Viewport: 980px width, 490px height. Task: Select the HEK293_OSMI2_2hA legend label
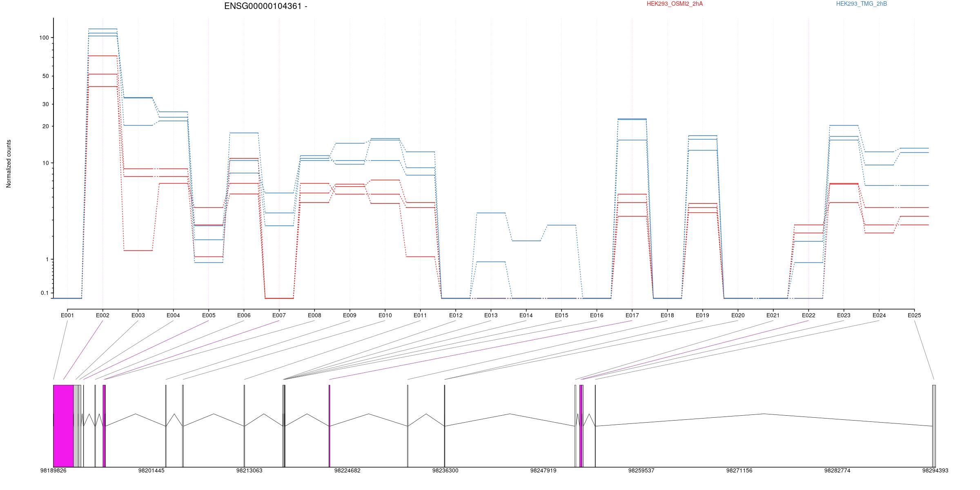tap(675, 4)
